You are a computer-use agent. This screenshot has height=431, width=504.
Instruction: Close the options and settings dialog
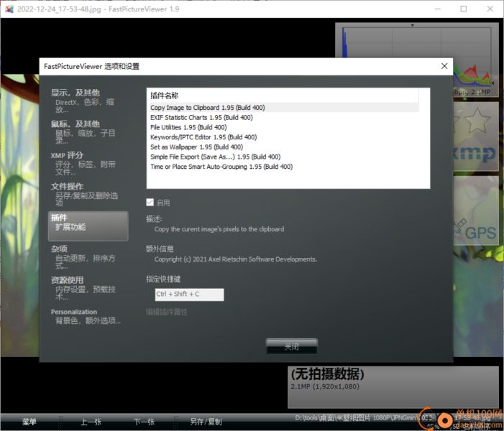[x=444, y=66]
